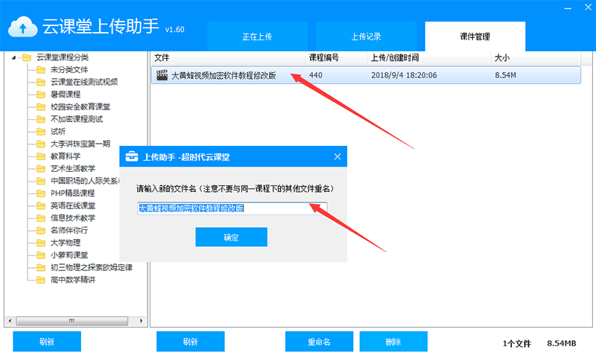Select the 试听 folder
Image resolution: width=596 pixels, height=364 pixels.
point(58,132)
